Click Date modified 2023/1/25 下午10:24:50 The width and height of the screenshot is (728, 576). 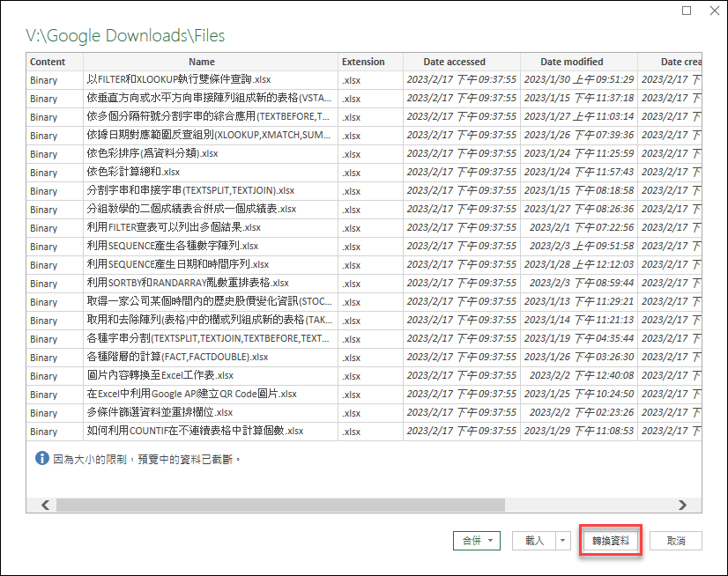tap(579, 394)
